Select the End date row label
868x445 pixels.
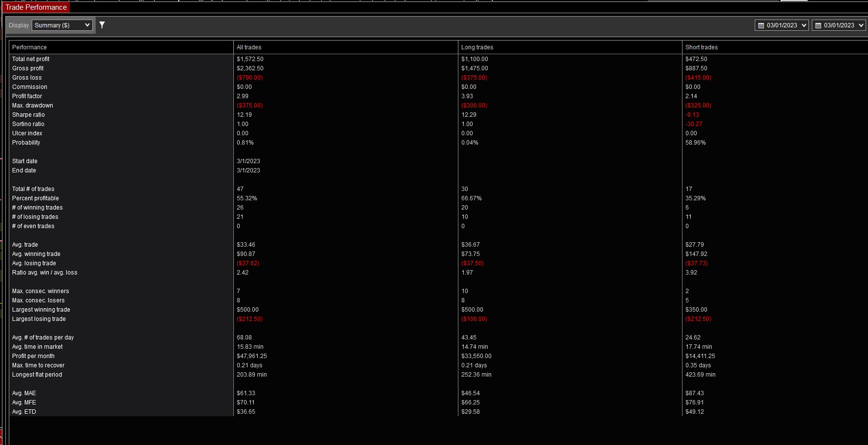pos(24,170)
